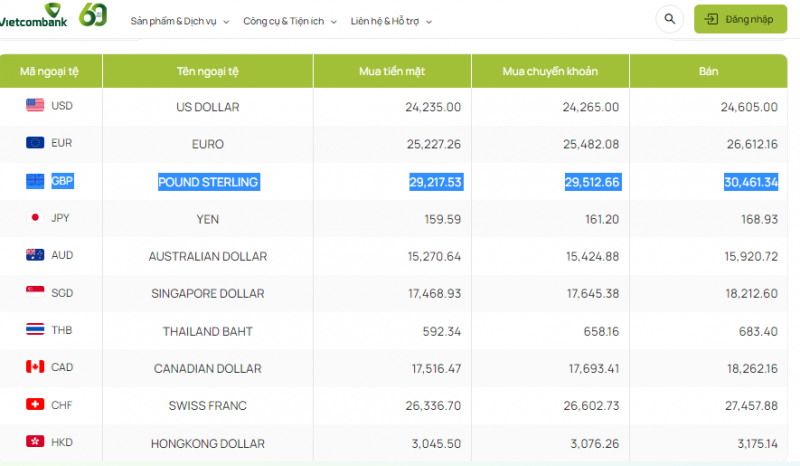Click CHF sell rate 27,457.88

click(x=752, y=406)
